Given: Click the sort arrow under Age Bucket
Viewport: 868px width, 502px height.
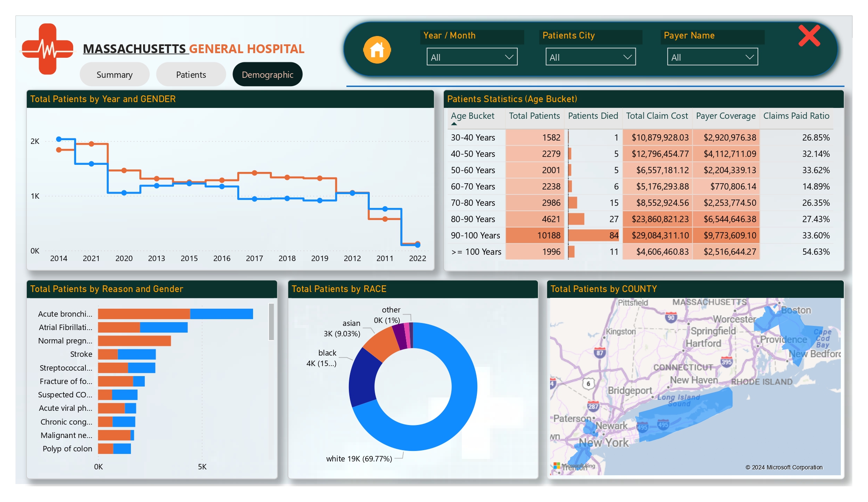Looking at the screenshot, I should (x=454, y=124).
